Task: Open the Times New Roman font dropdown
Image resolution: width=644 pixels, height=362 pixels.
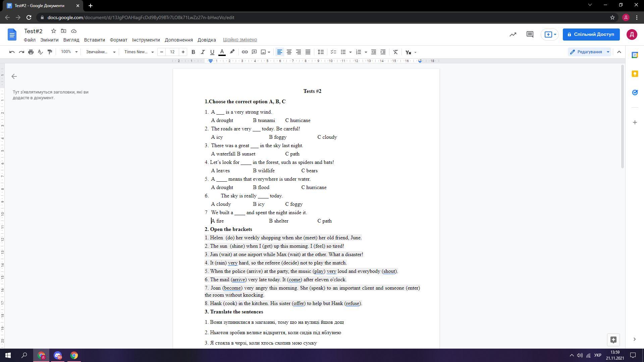Action: [x=139, y=52]
